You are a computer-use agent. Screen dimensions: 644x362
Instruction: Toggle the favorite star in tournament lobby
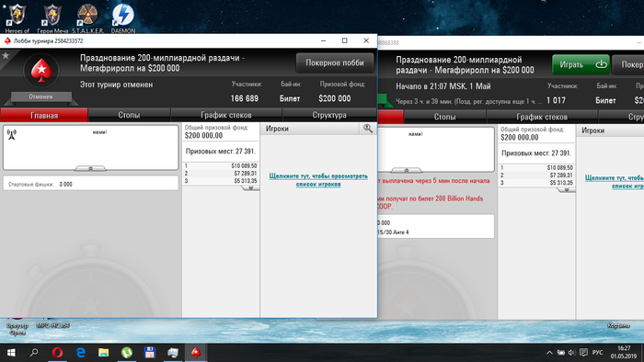pyautogui.click(x=6, y=55)
